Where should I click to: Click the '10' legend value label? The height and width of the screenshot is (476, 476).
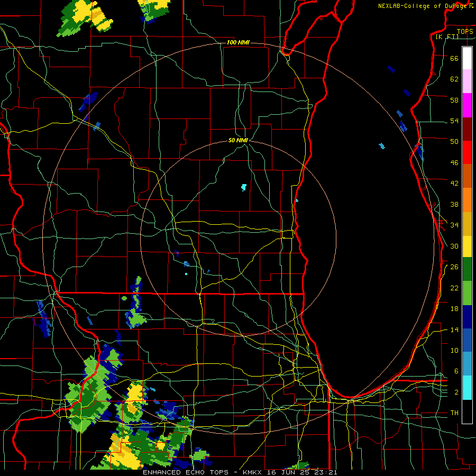pos(454,350)
